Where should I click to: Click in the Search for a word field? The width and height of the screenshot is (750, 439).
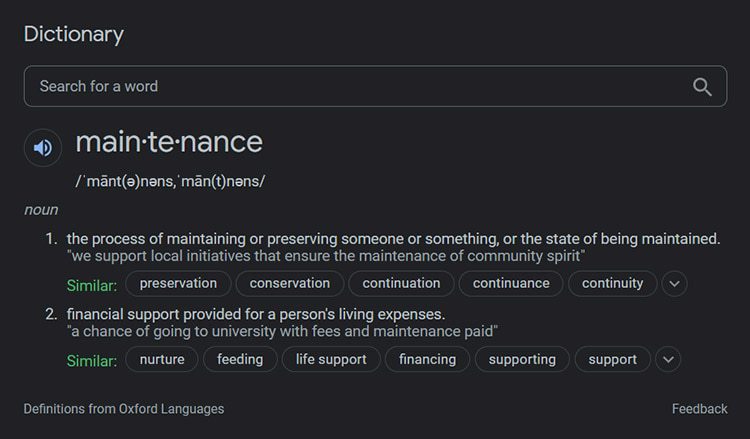pyautogui.click(x=375, y=86)
